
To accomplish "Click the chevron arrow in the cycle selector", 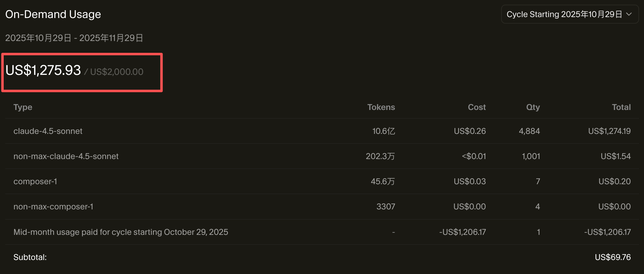I will pos(629,14).
